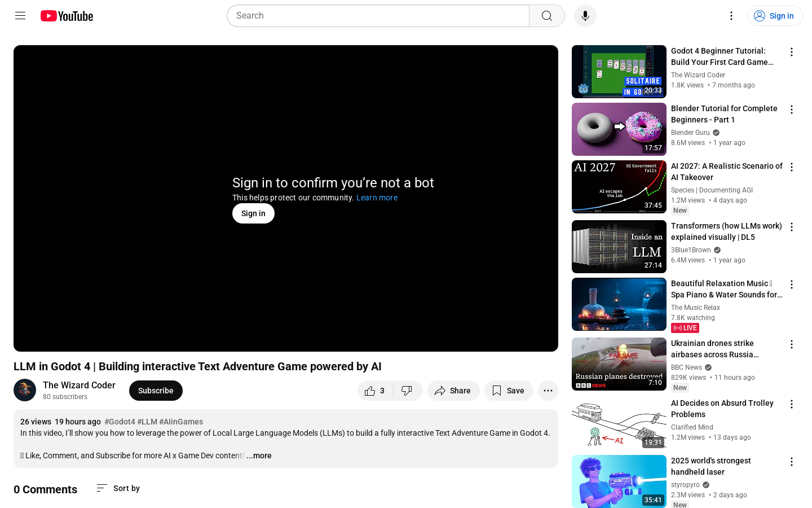Click the #LLM hashtag
812x508 pixels.
pyautogui.click(x=147, y=422)
